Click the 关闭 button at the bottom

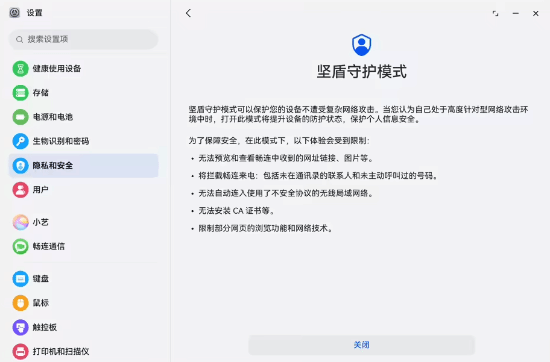[361, 345]
